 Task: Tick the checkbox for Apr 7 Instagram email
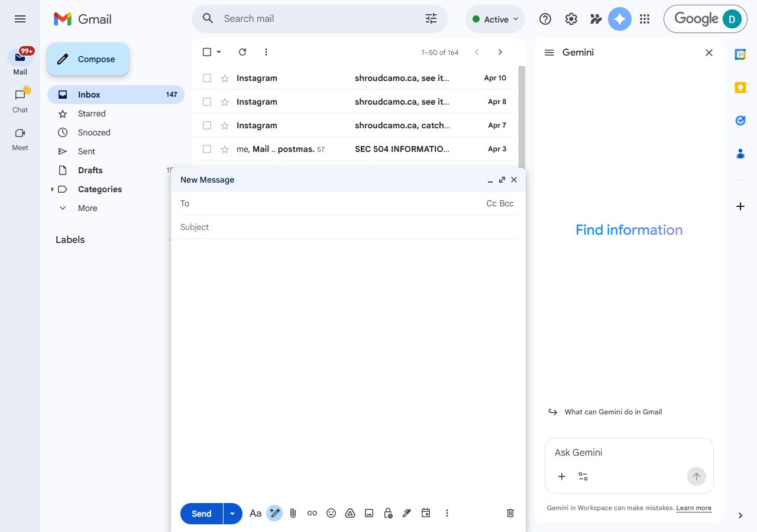tap(207, 125)
